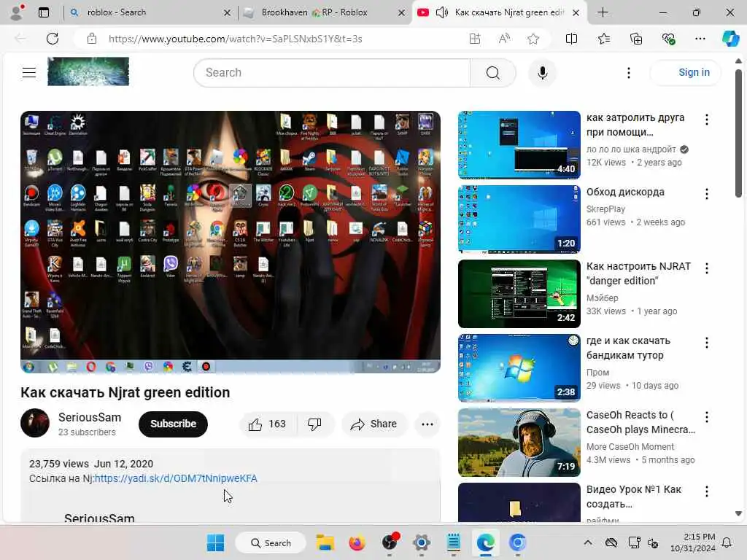Close the roblox - Search tab
Screen dimensions: 747x560
point(228,13)
